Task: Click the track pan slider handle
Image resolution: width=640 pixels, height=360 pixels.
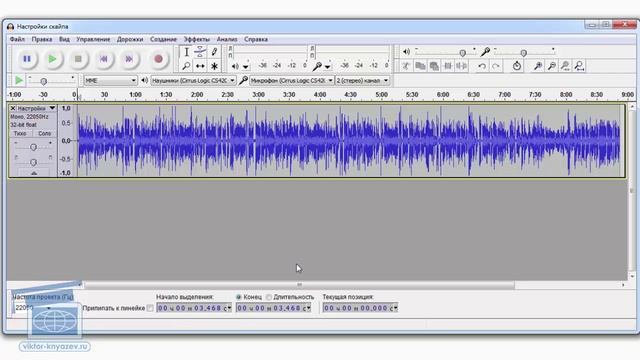Action: [x=33, y=162]
